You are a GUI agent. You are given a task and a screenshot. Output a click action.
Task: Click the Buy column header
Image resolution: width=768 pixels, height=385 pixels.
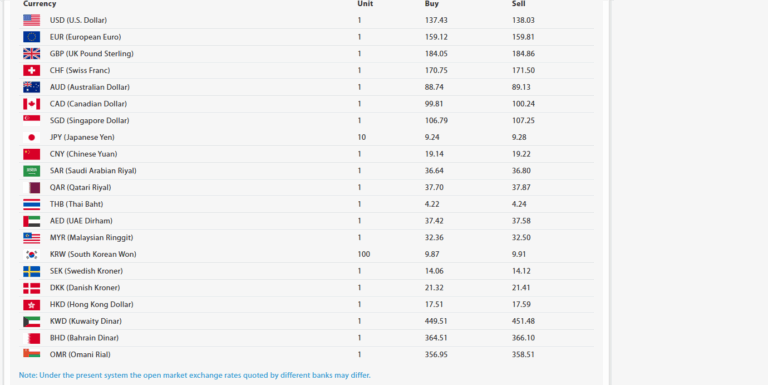[x=432, y=4]
